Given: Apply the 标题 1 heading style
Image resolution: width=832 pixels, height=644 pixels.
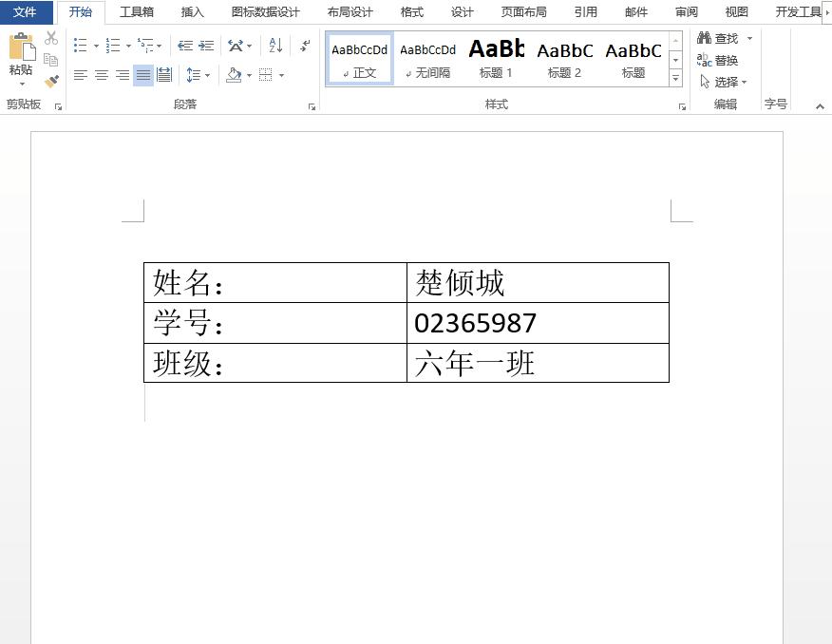Looking at the screenshot, I should click(x=496, y=57).
